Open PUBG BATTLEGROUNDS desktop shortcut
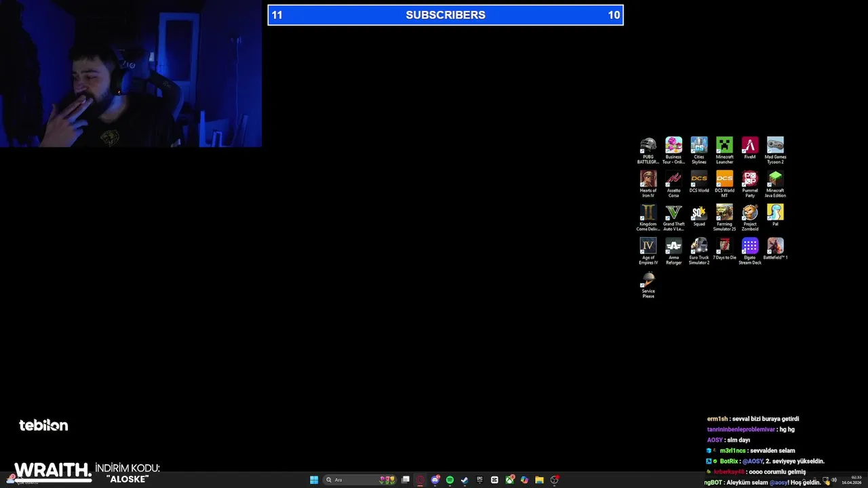Screen dimensions: 868x488 click(x=648, y=150)
